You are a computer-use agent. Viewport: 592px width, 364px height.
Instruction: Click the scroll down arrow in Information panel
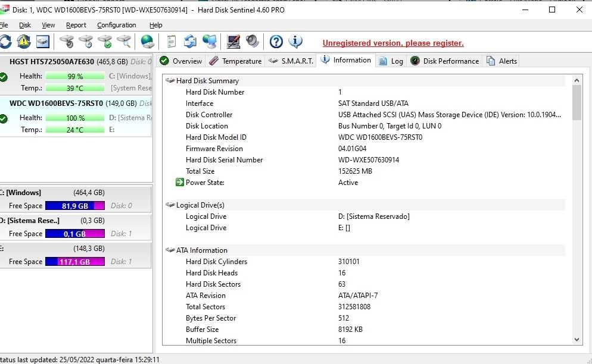click(x=577, y=340)
